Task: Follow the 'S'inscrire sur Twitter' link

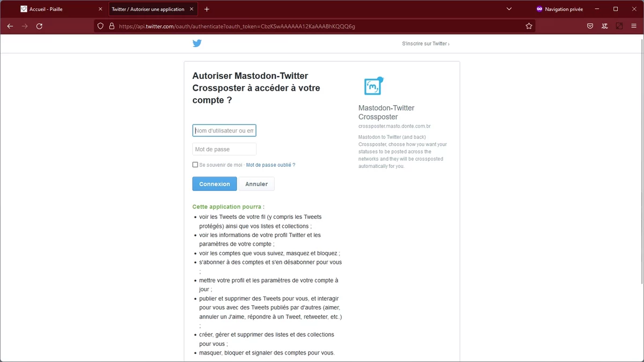Action: click(x=426, y=43)
